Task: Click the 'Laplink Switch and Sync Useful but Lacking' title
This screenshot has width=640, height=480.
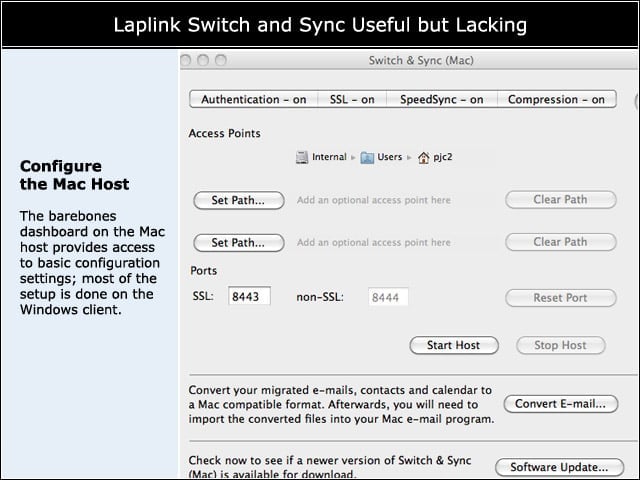Action: pyautogui.click(x=320, y=25)
